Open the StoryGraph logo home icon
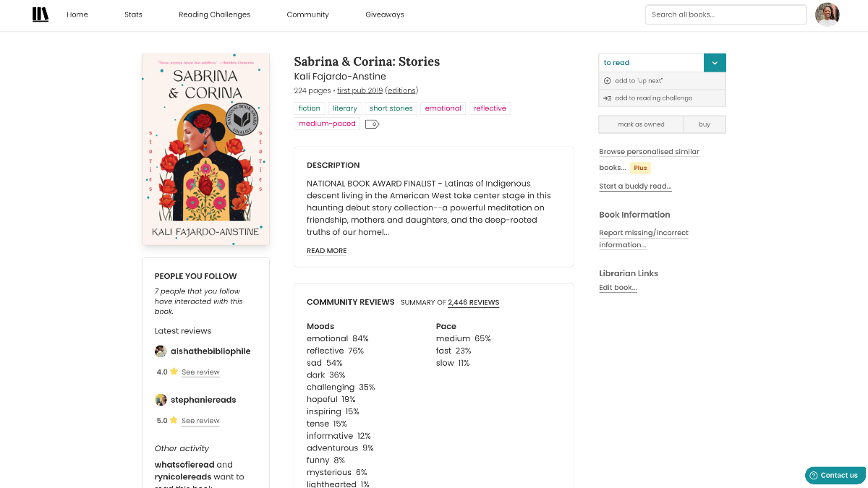868x488 pixels. [x=41, y=14]
